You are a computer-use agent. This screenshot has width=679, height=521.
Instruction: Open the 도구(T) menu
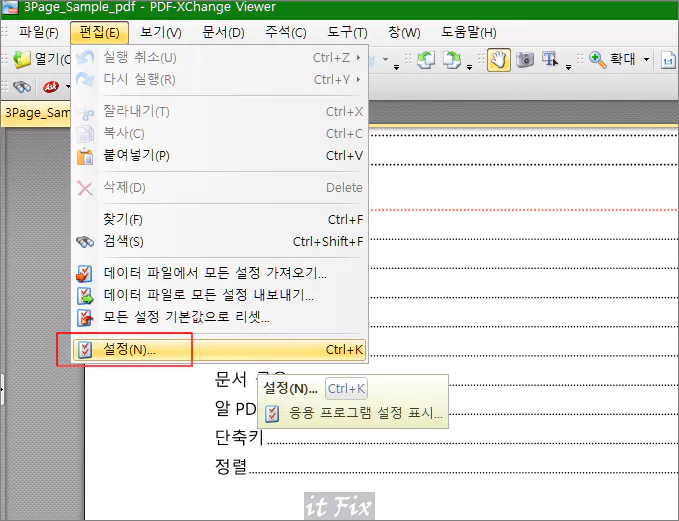(x=347, y=32)
